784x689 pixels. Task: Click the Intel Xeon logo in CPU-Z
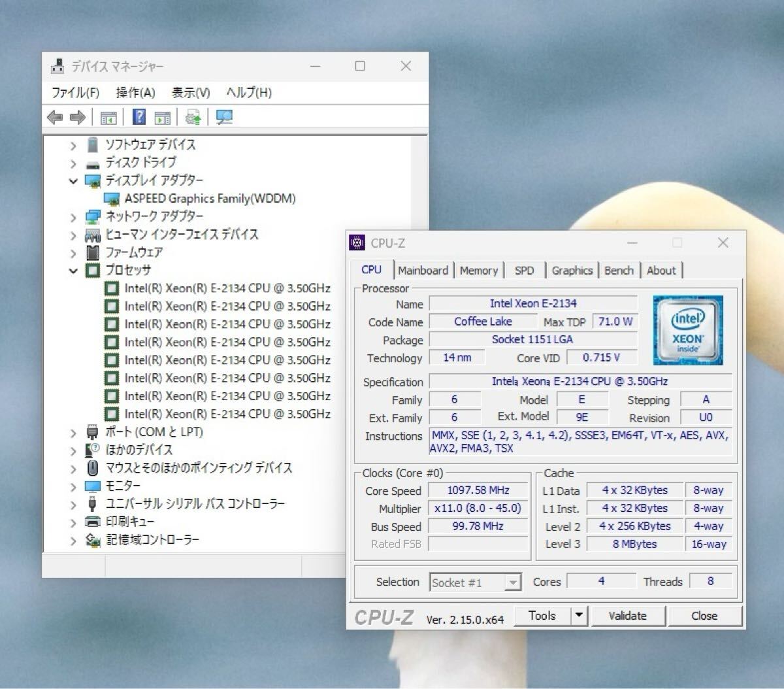click(x=688, y=330)
